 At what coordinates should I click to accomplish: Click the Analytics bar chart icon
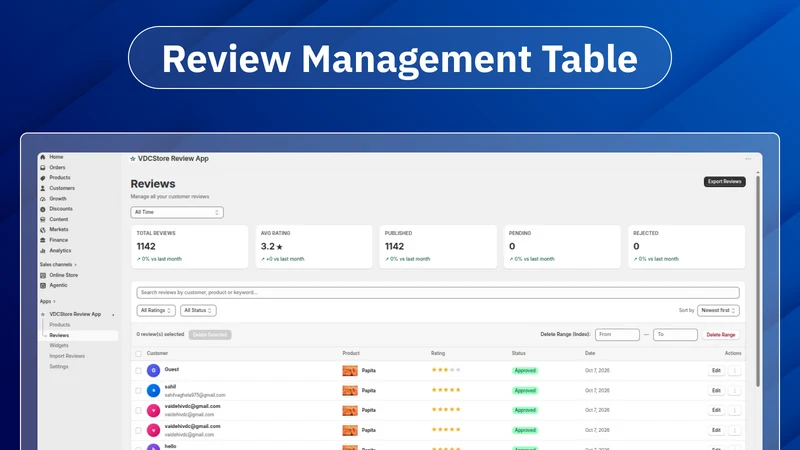[x=43, y=251]
